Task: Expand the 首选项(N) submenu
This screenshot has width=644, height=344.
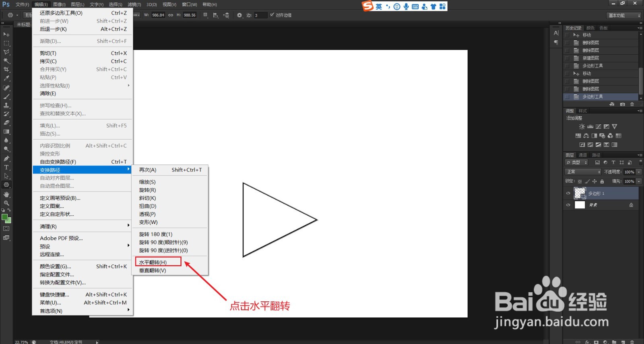Action: click(x=83, y=311)
